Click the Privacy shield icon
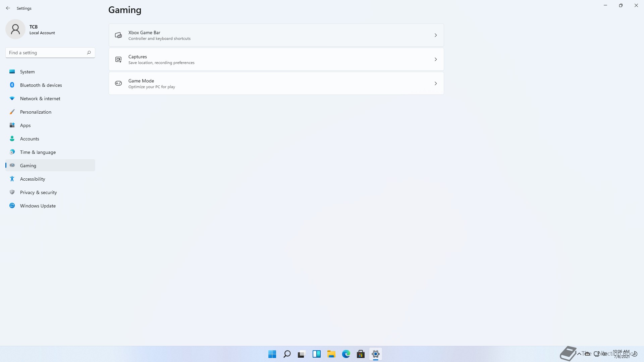This screenshot has width=644, height=362. pos(12,192)
